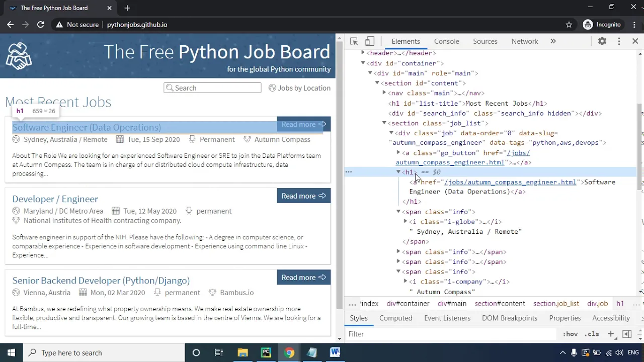Open Developer / Engineer job title link
Screen dimensions: 644x362
click(55, 199)
